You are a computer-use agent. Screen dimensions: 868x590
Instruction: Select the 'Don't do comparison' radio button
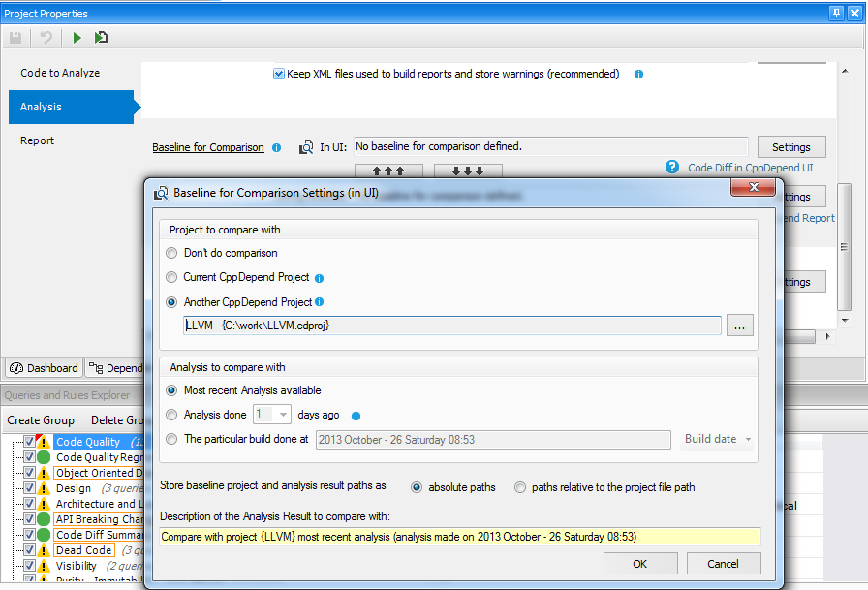(x=171, y=253)
